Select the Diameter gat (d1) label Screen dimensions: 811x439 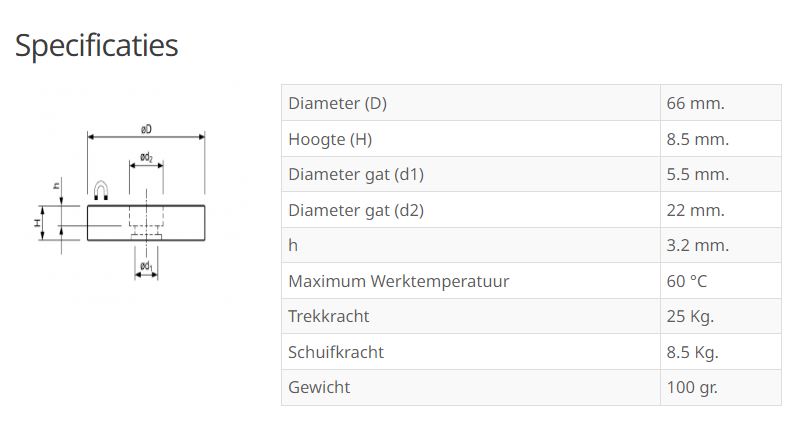356,174
